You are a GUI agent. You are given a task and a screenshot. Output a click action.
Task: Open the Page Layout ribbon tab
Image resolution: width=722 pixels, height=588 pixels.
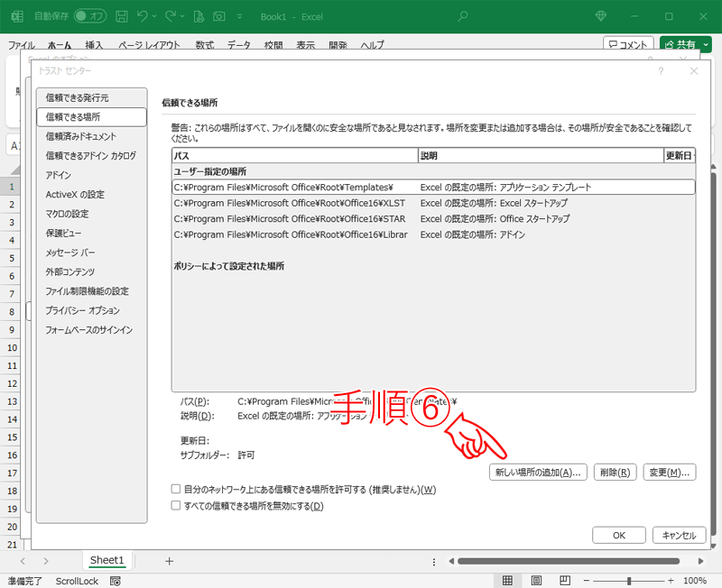149,45
